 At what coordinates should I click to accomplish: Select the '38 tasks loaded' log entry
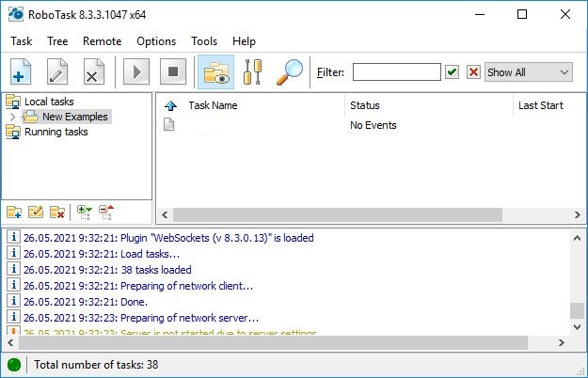[107, 270]
